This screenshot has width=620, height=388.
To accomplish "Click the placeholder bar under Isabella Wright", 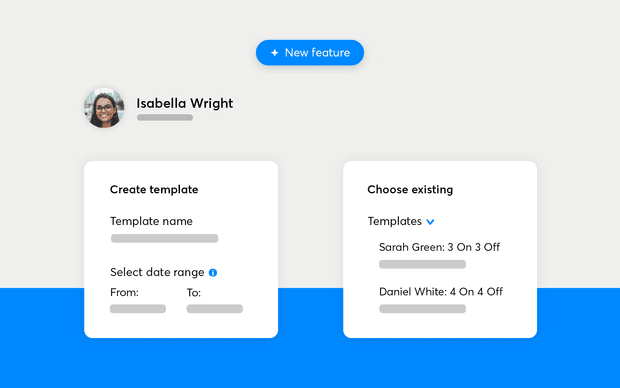I will 165,117.
